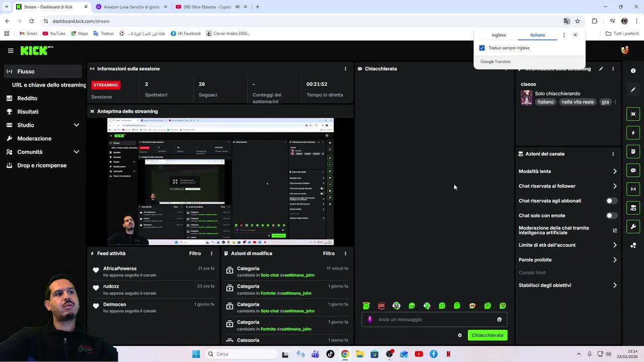The image size is (644, 362).
Task: Open the three-dot menu of Informazioni sulla sessione
Action: (x=345, y=69)
